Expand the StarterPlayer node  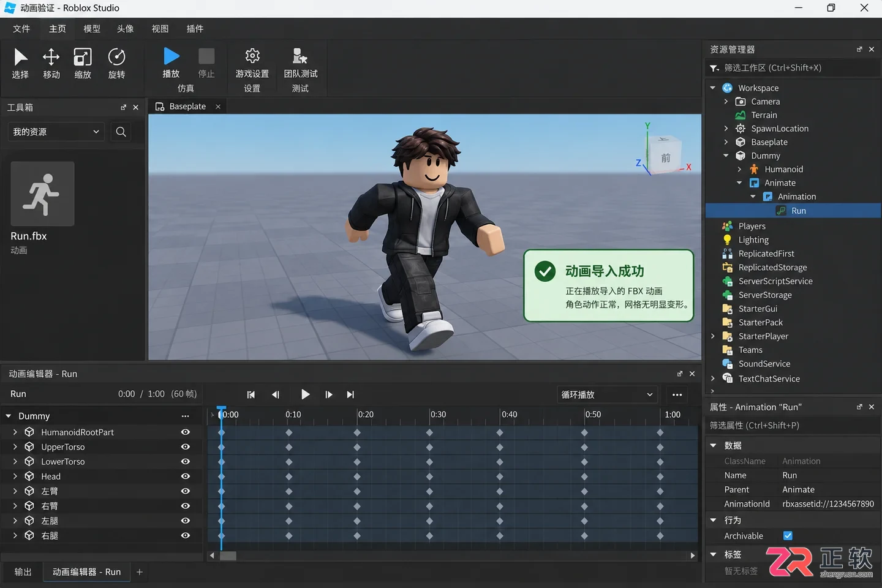[713, 336]
